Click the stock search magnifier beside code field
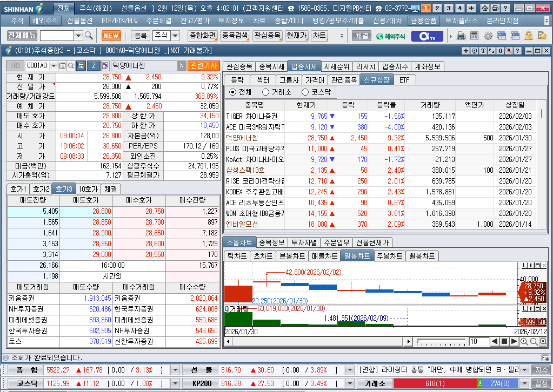The height and width of the screenshot is (392, 553). click(x=70, y=65)
